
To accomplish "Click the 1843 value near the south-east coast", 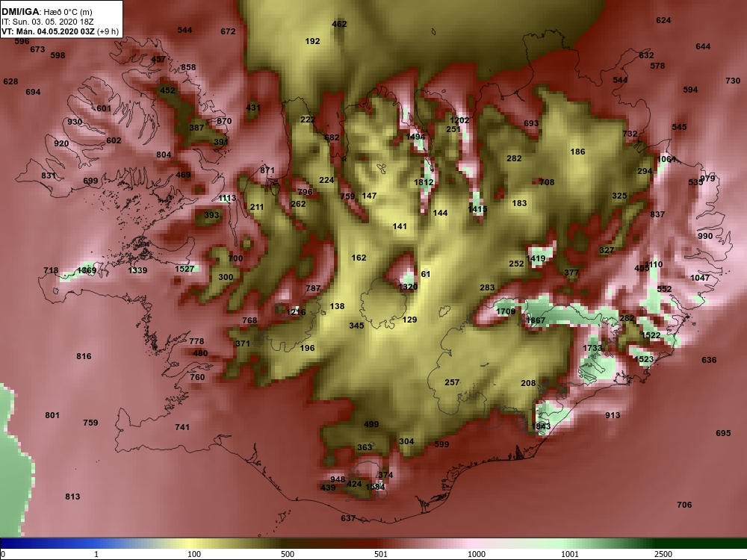I will (x=541, y=426).
